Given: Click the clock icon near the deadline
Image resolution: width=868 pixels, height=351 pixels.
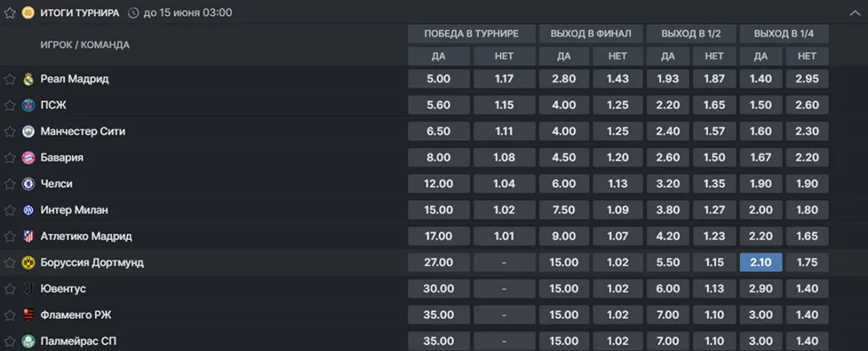Looking at the screenshot, I should (134, 13).
